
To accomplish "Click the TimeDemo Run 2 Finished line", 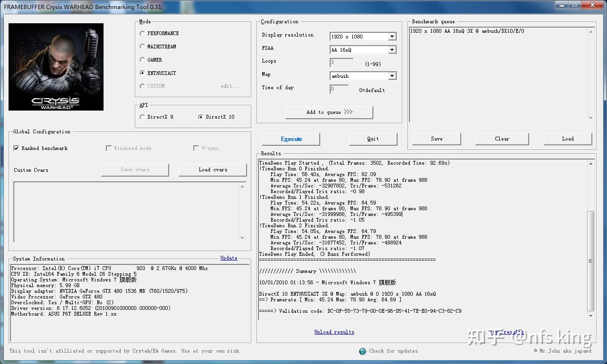I will (294, 226).
